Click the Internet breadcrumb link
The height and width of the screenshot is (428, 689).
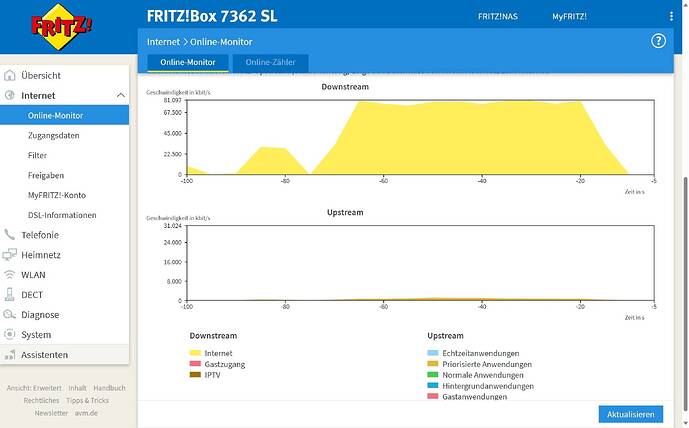click(x=163, y=42)
